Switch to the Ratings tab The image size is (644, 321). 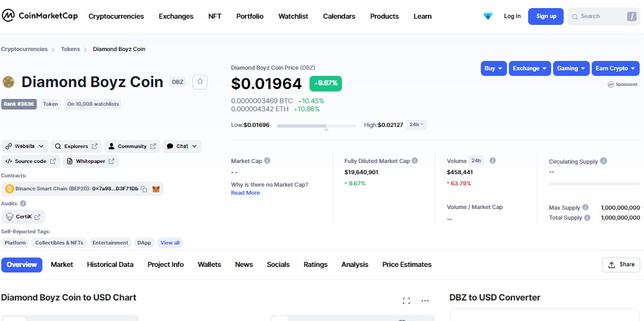coord(315,265)
